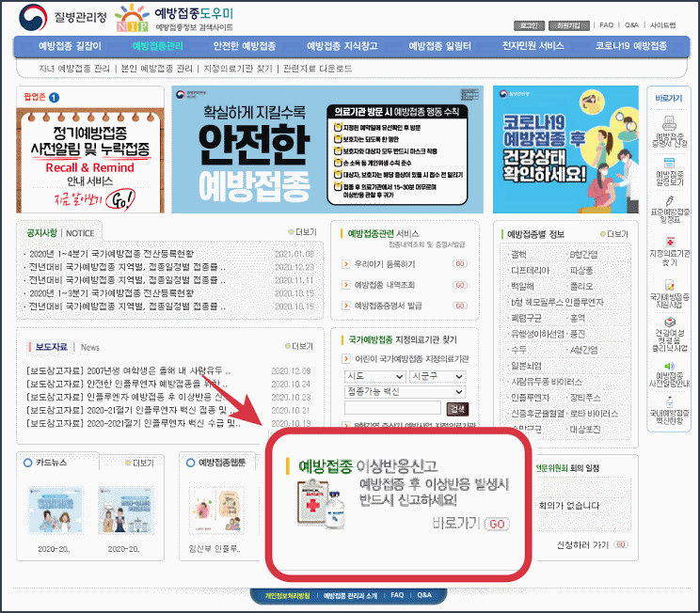This screenshot has height=613, width=700.
Task: Open news 2007년생 여학생은 올해 내 사람유두
Action: pyautogui.click(x=129, y=370)
